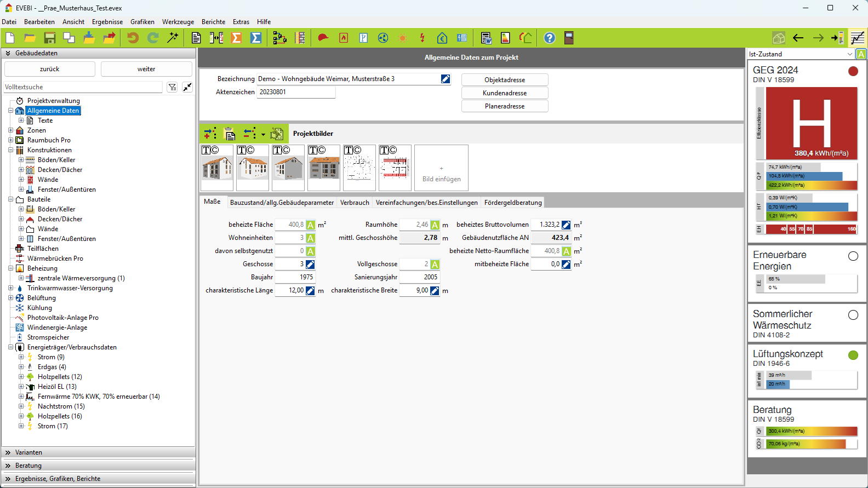
Task: Switch to the Verbrauch tab
Action: [355, 203]
